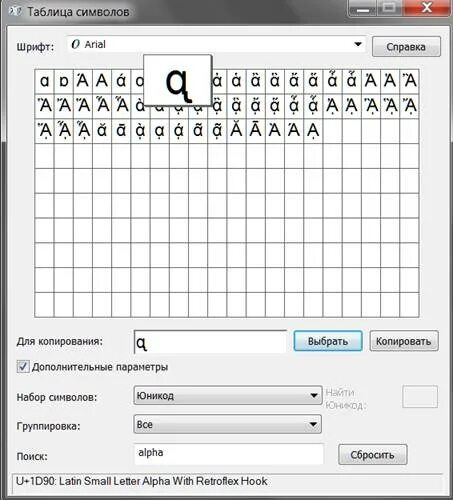Choose the last character in third row
The image size is (453, 500).
tap(313, 131)
